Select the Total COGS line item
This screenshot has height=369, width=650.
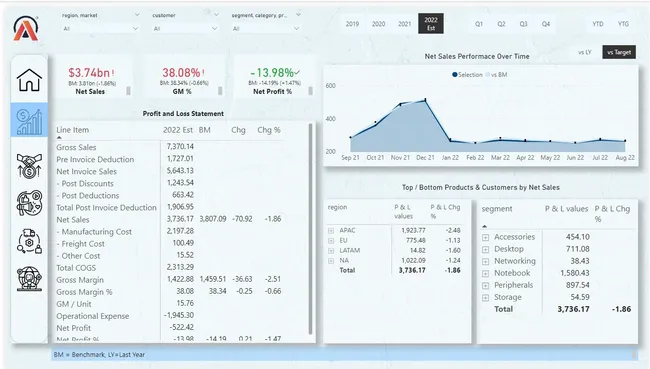click(x=76, y=268)
